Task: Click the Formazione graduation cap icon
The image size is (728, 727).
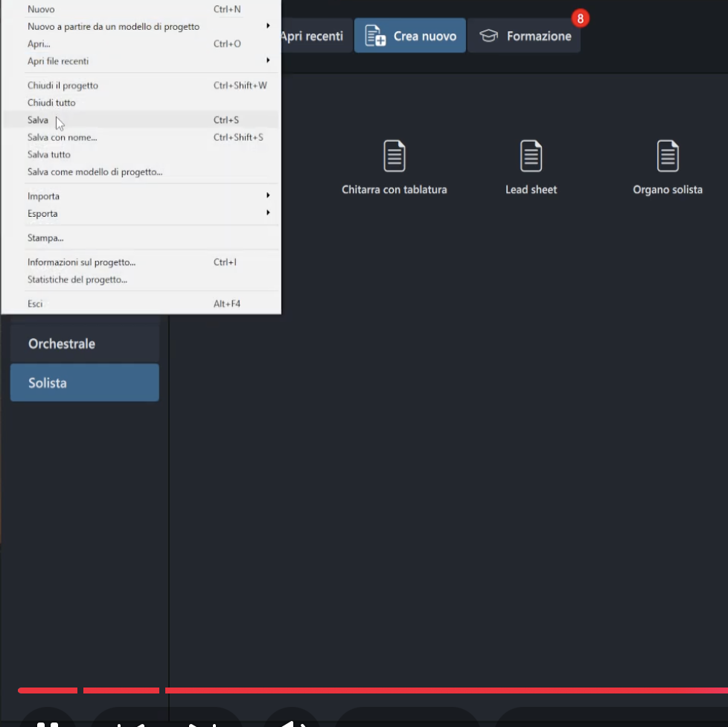Action: pyautogui.click(x=488, y=36)
